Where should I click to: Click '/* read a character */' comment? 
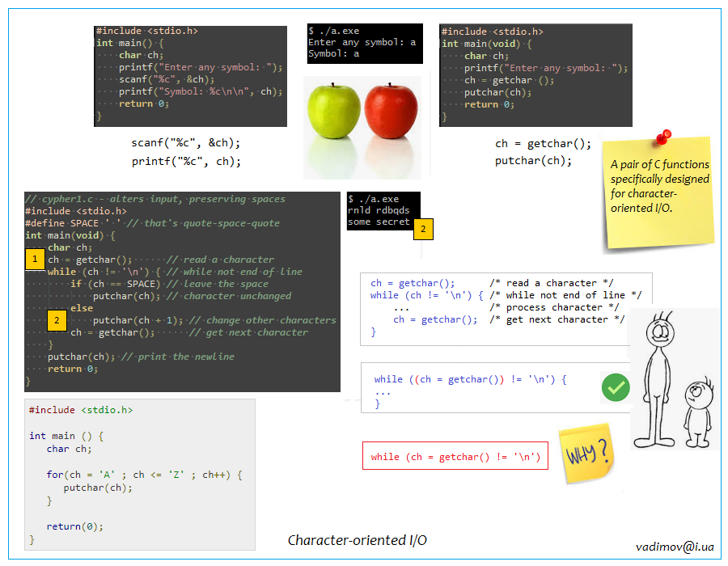[552, 283]
